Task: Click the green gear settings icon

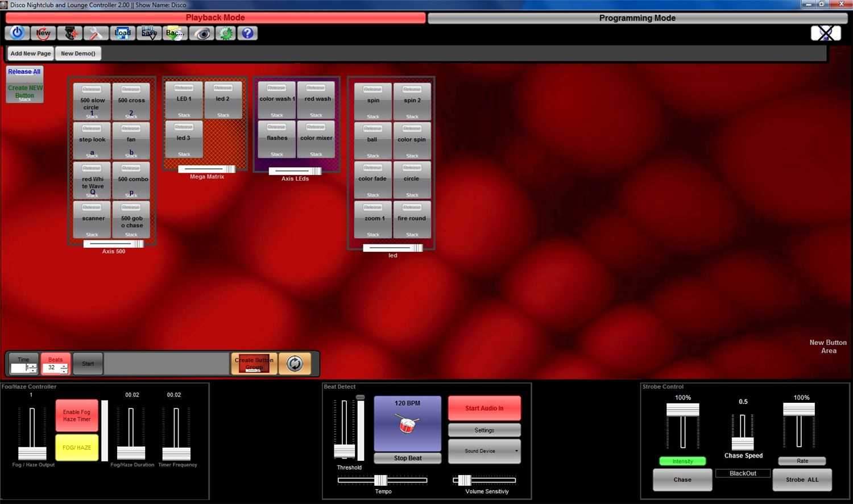Action: coord(225,33)
